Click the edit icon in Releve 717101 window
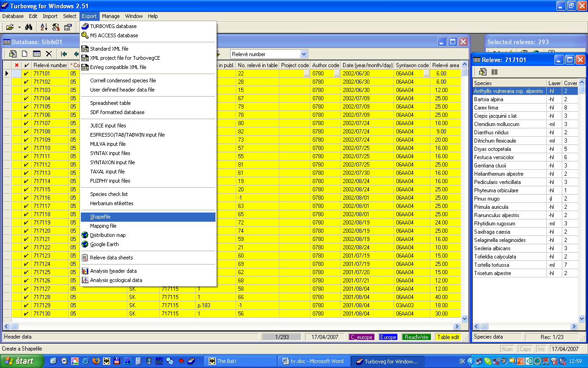Viewport: 588px width, 368px height. [x=483, y=72]
